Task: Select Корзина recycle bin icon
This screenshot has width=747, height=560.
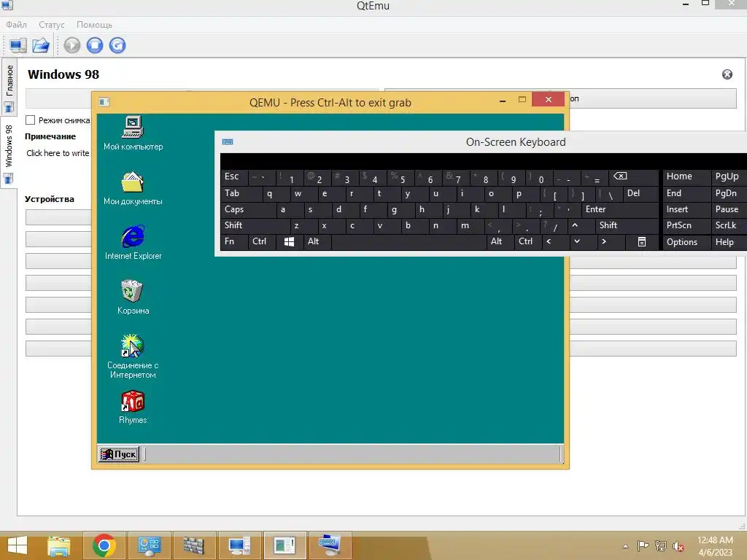Action: pos(133,297)
